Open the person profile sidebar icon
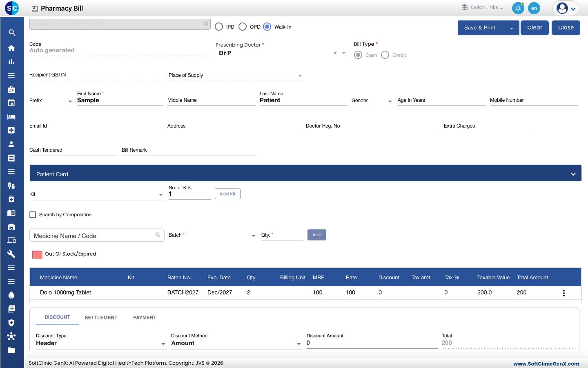 [11, 144]
